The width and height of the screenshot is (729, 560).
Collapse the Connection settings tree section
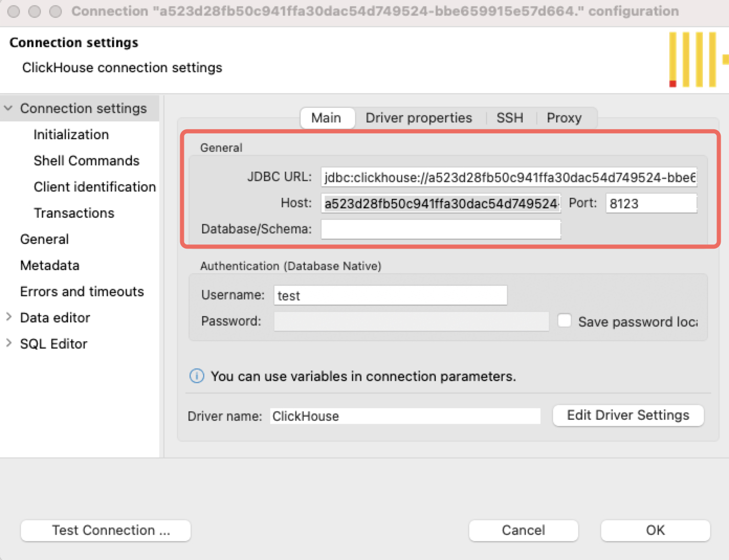(x=8, y=108)
